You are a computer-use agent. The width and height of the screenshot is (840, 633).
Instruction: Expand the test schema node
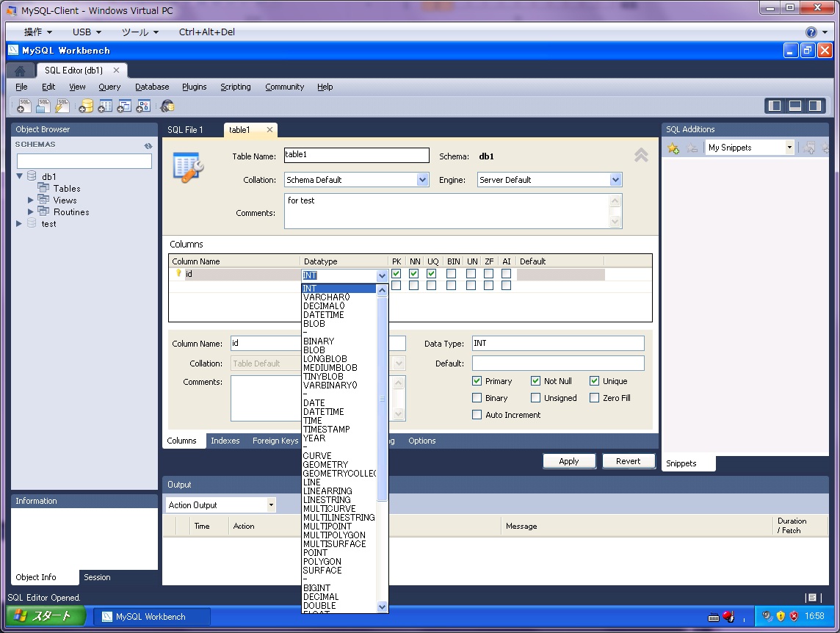[x=19, y=223]
